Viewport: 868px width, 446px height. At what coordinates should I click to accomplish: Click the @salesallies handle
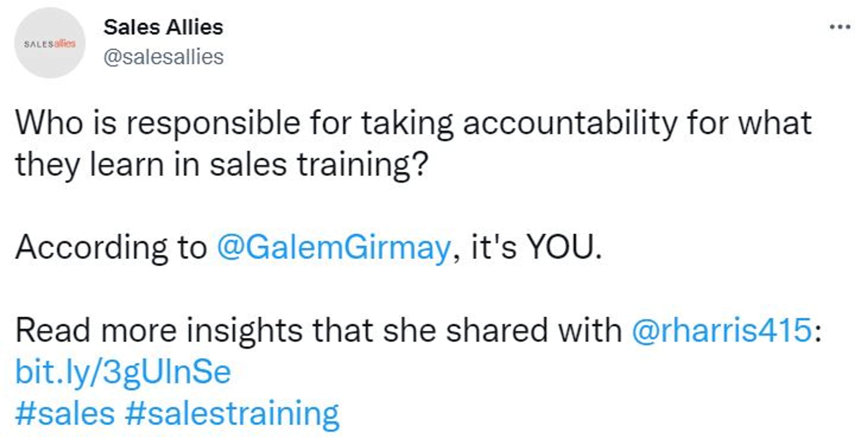163,56
